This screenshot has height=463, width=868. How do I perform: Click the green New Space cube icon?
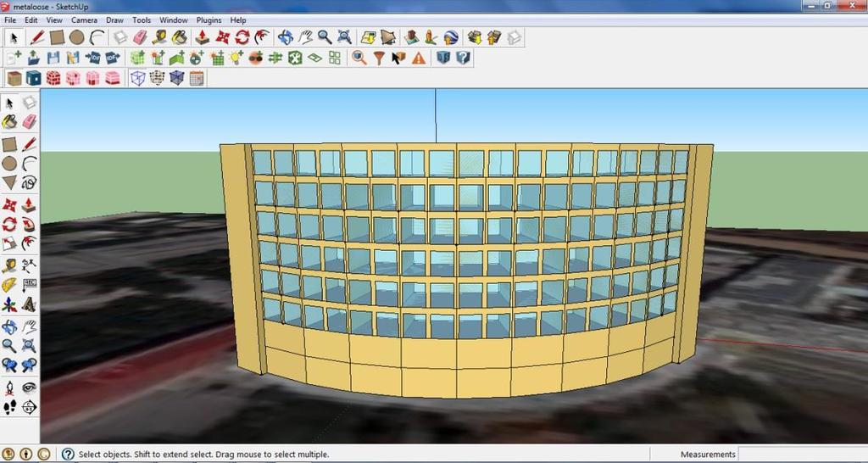(137, 58)
